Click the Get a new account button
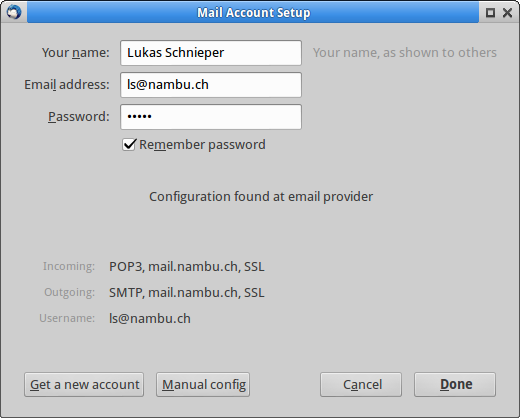 click(84, 385)
